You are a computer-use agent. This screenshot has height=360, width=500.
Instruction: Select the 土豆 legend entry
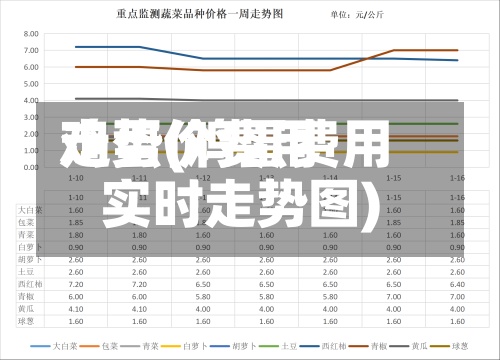click(x=278, y=346)
